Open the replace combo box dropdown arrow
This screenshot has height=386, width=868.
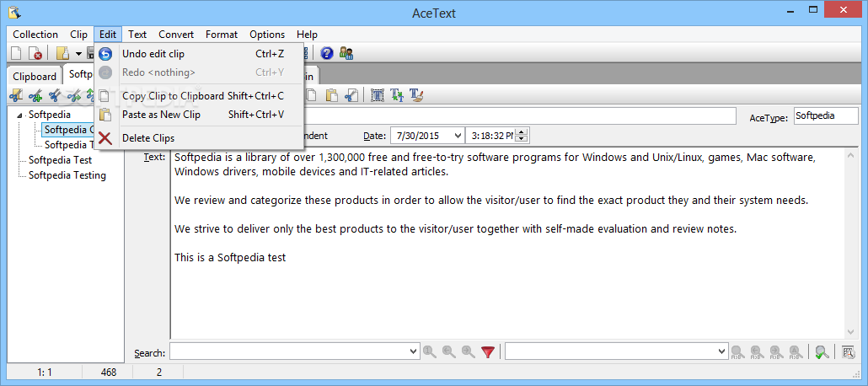(721, 351)
